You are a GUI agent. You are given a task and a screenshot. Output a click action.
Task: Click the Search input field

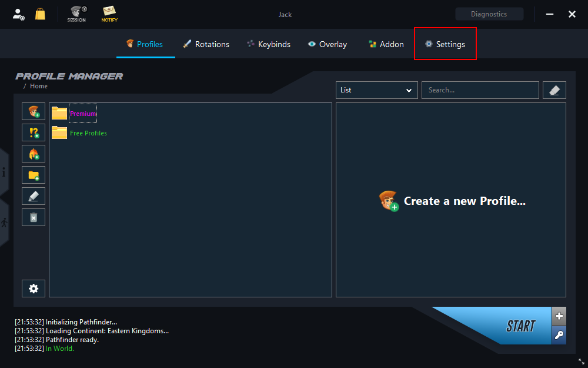(480, 90)
